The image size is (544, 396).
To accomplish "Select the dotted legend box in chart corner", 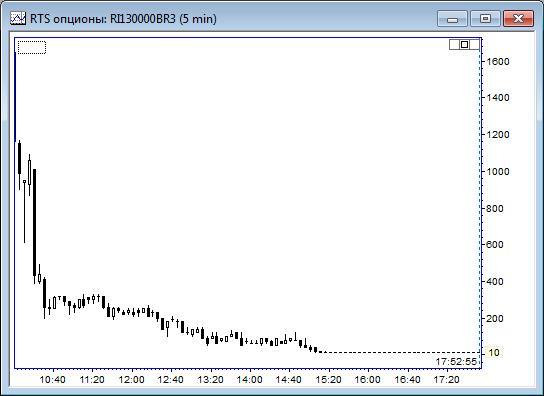I will click(32, 48).
